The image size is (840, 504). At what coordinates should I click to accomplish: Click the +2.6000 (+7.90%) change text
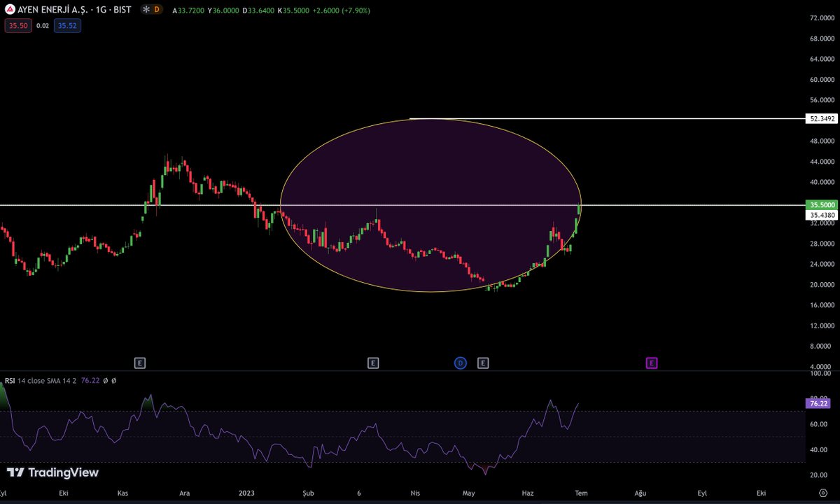point(343,10)
